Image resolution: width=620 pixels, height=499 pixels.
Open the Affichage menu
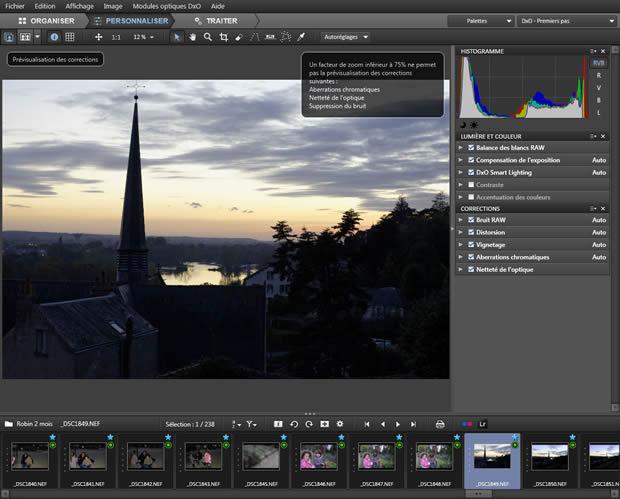coord(79,6)
